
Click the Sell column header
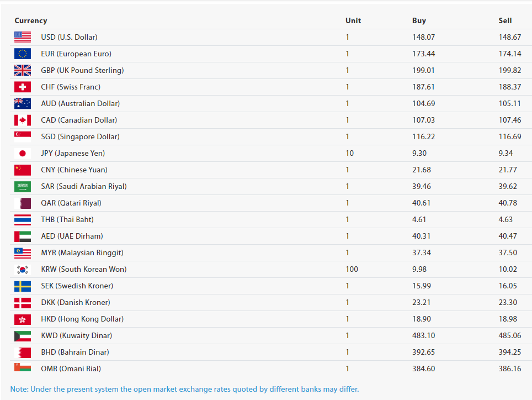505,20
